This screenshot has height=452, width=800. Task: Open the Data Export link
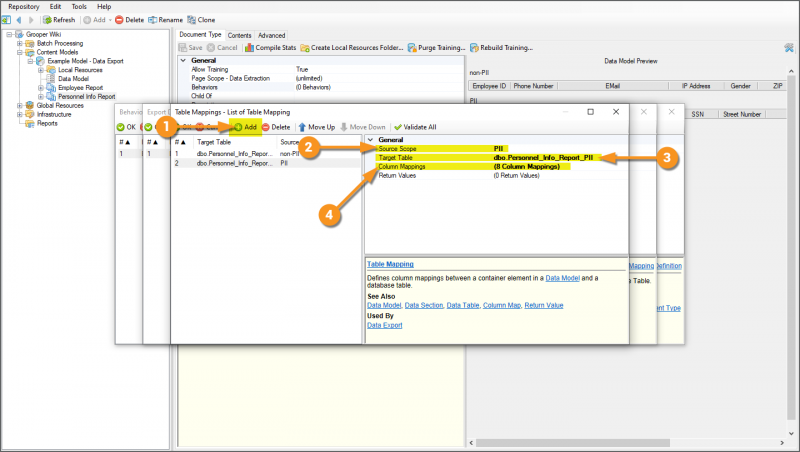pos(385,325)
